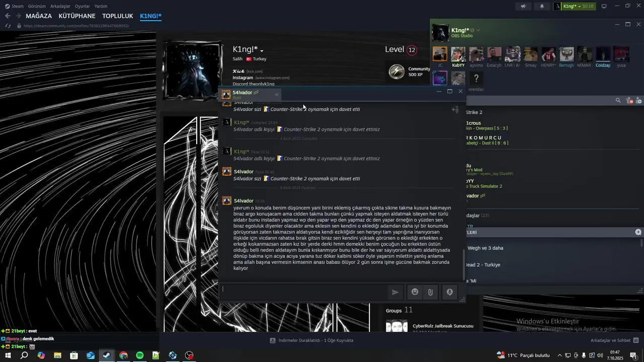The image size is (644, 362).
Task: Open Windows taskbar search
Action: tap(24, 355)
